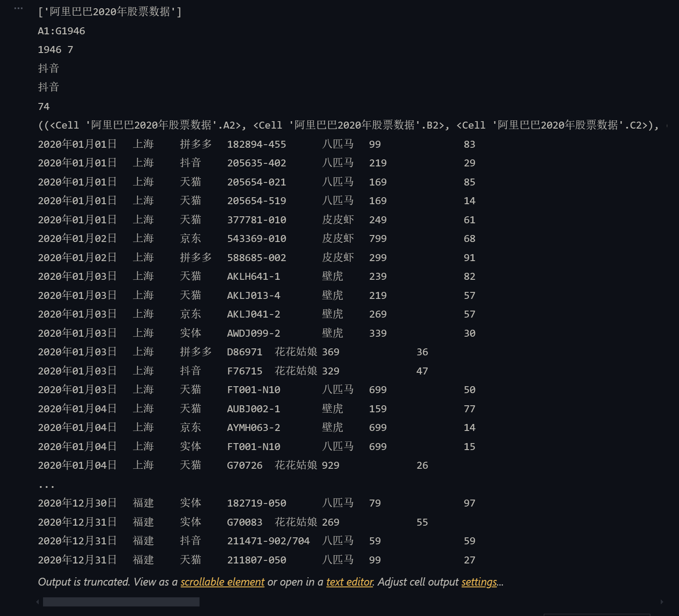Click the A1:G1946 range output text
This screenshot has width=679, height=616.
[61, 31]
